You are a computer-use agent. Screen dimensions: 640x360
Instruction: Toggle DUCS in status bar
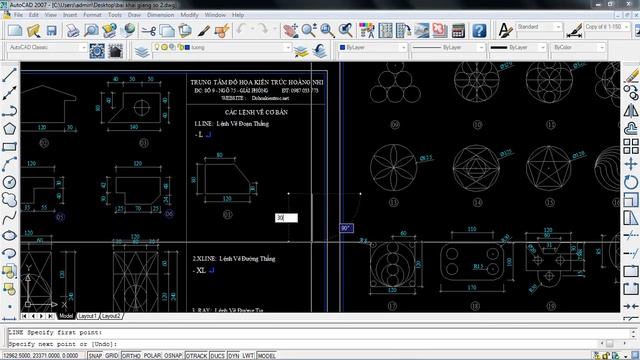tap(218, 356)
